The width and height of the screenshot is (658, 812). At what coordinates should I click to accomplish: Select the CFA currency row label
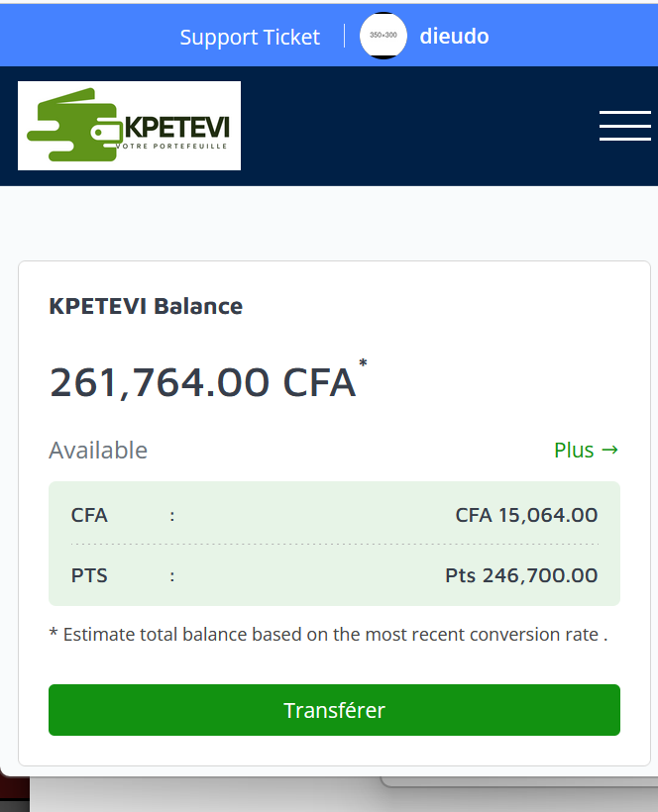click(x=89, y=515)
